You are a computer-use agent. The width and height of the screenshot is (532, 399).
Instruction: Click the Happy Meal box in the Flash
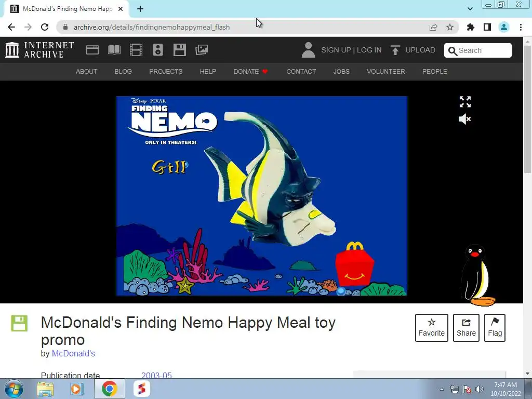pyautogui.click(x=354, y=265)
